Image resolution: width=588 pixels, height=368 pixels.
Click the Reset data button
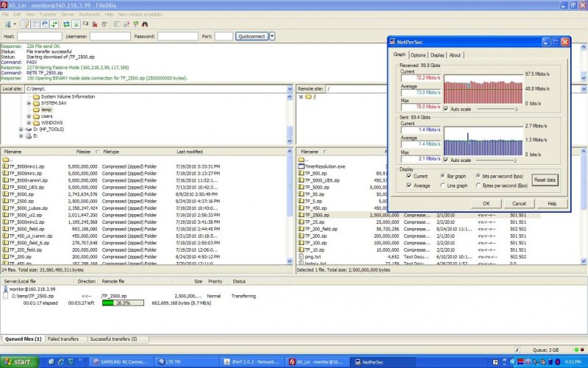(545, 180)
